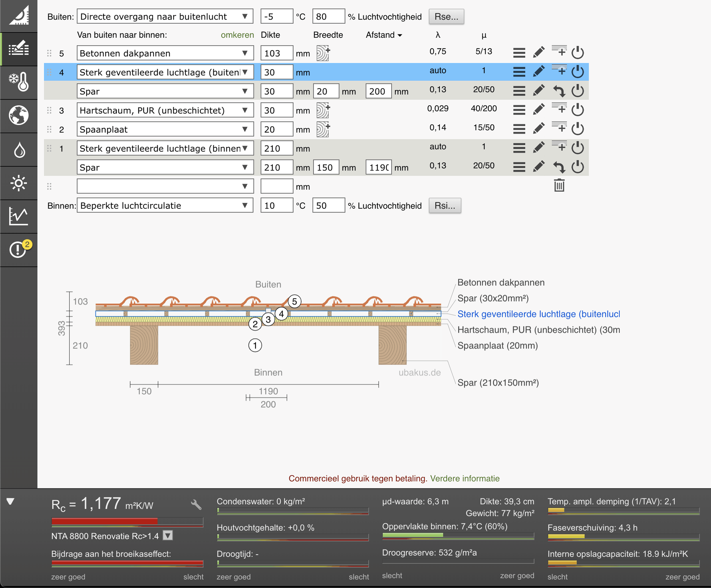
Task: Edit Betonnen dakpannen with pencil icon
Action: [x=539, y=52]
